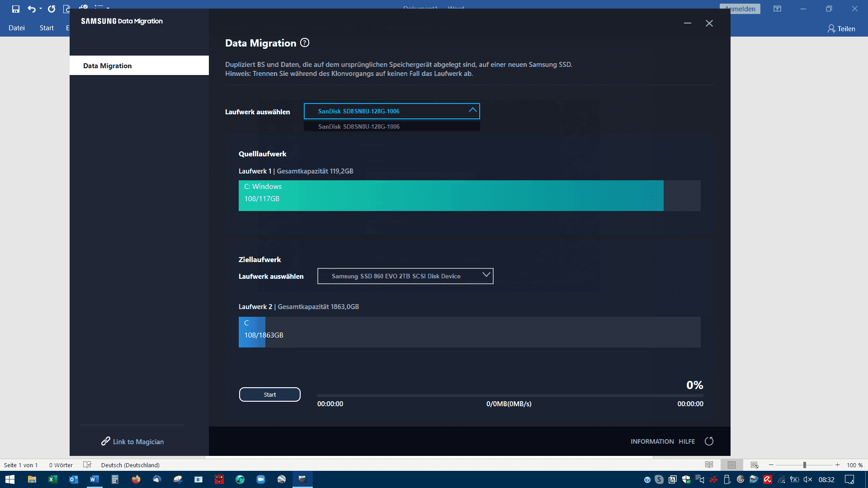
Task: Close the Samsung Data Migration window
Action: click(709, 23)
